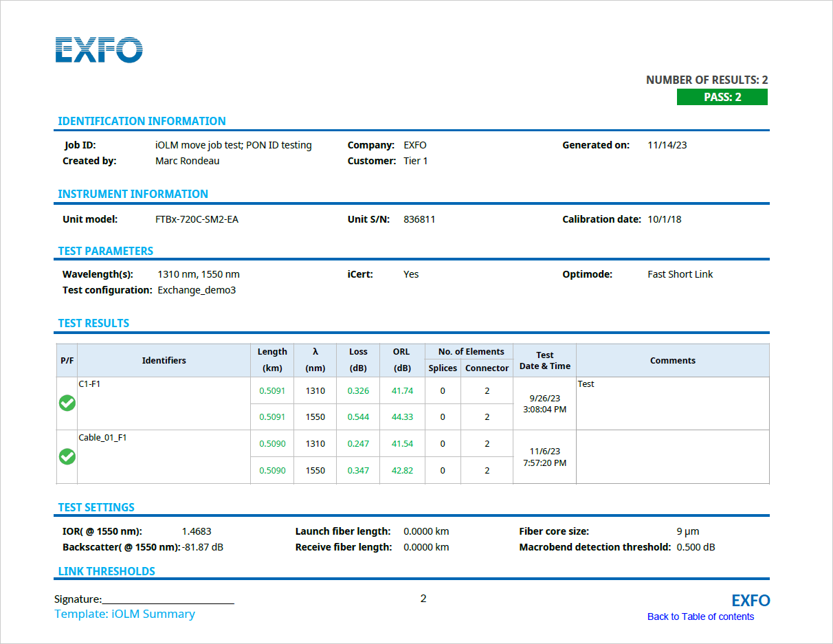The height and width of the screenshot is (644, 833).
Task: Click the EXFO text in the footer
Action: coord(751,601)
